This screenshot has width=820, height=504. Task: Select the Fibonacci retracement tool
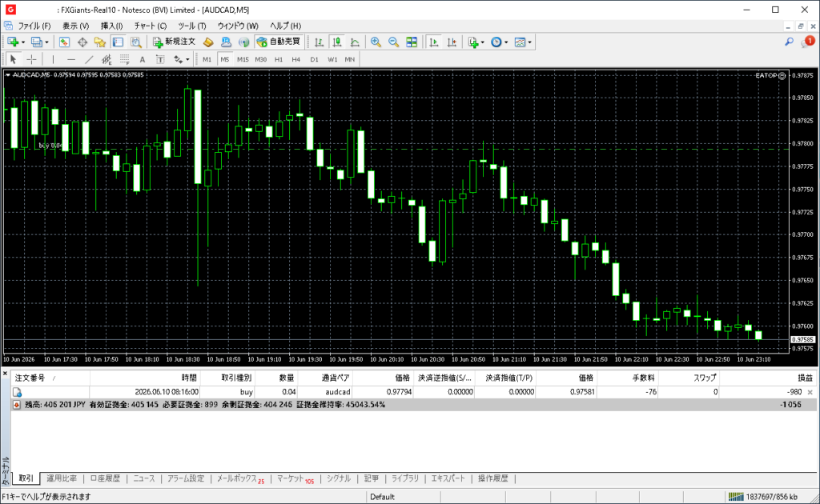[124, 59]
